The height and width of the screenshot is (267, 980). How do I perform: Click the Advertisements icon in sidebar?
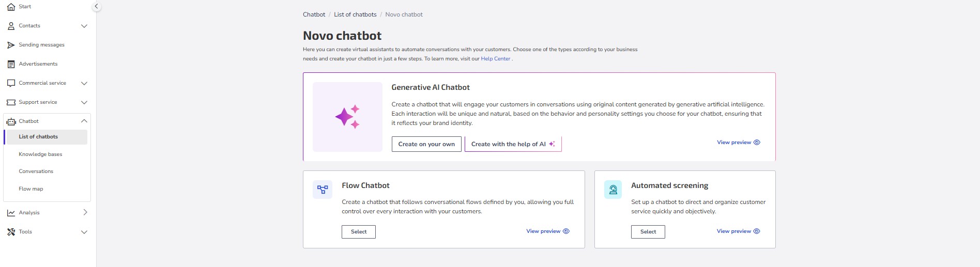[11, 64]
